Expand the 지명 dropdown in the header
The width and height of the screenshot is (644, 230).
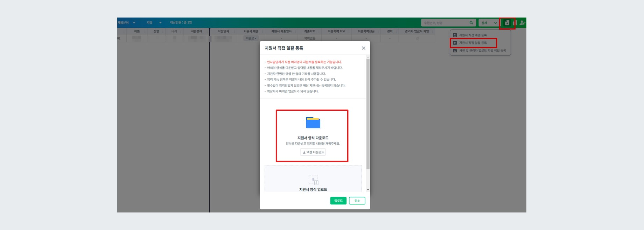[x=160, y=23]
